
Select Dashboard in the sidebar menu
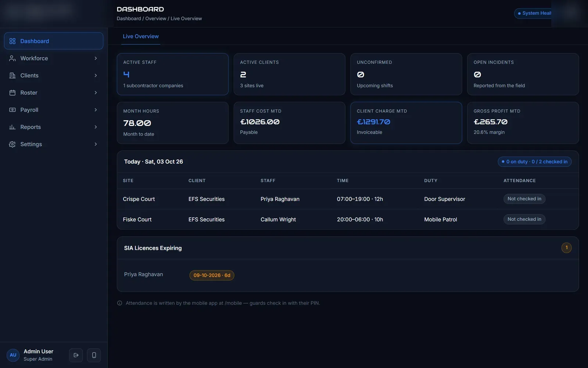(x=54, y=41)
